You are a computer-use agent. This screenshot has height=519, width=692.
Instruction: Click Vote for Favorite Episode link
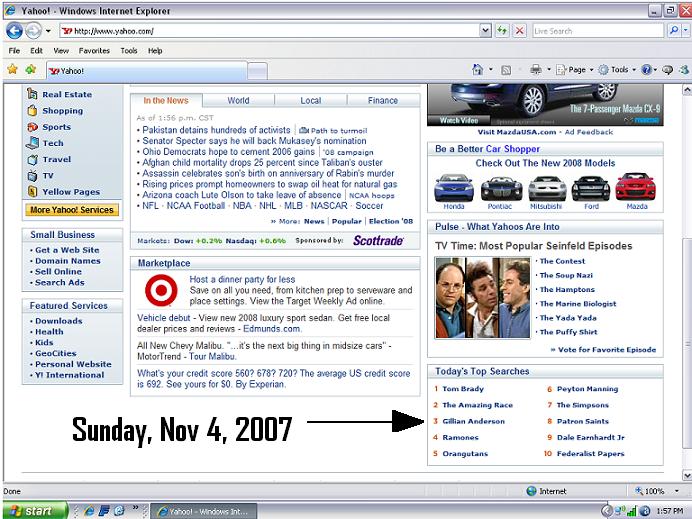pos(607,350)
